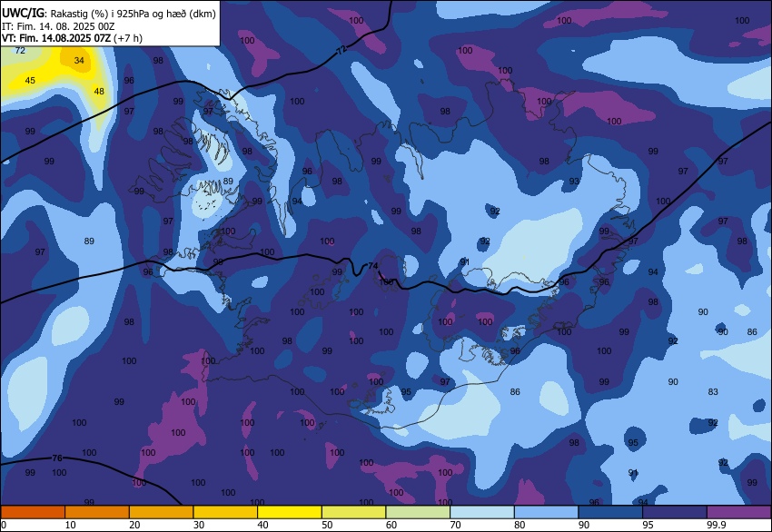Click the purple legend swatch above 99.9

click(x=739, y=512)
